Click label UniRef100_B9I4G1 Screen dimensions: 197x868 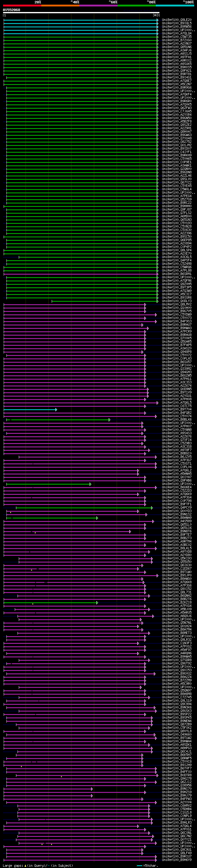(177, 78)
